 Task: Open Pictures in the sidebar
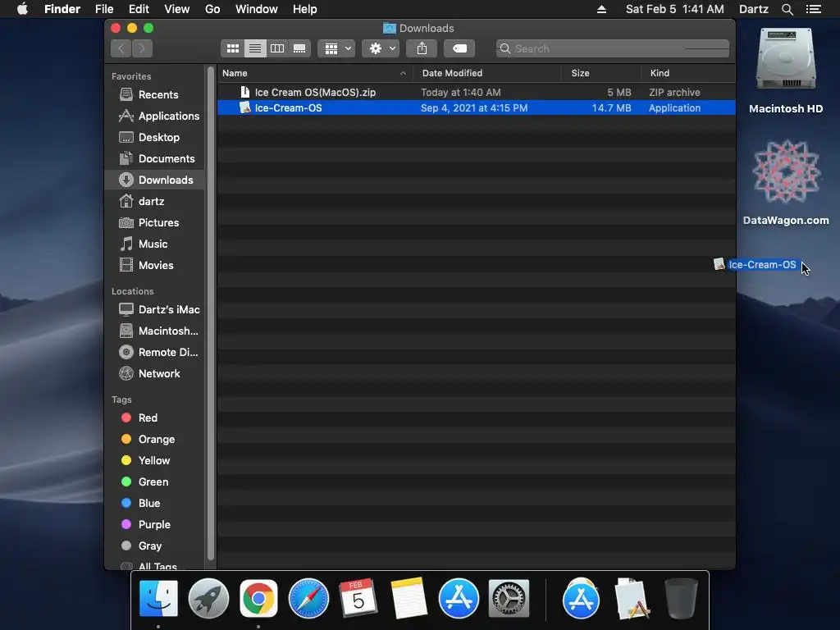click(x=155, y=223)
